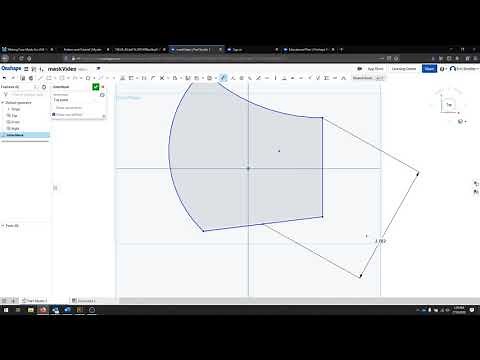Image resolution: width=480 pixels, height=360 pixels.
Task: Click the Search tools field
Action: [x=368, y=78]
